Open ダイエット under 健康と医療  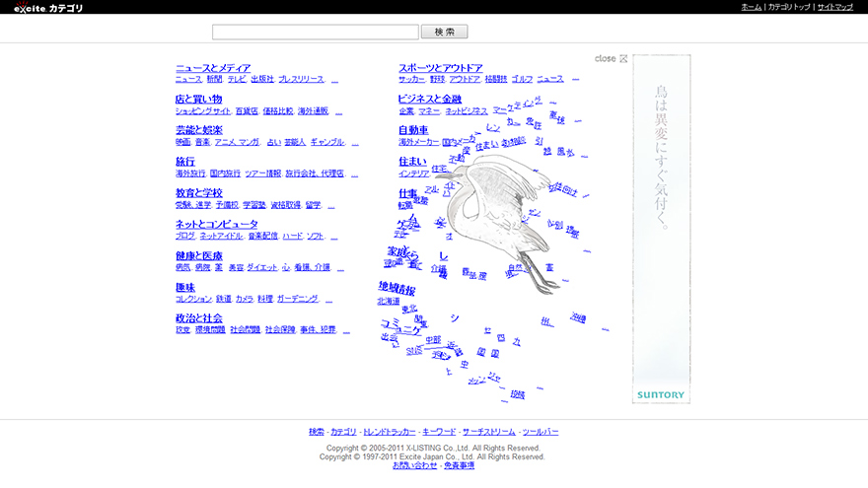pyautogui.click(x=261, y=268)
